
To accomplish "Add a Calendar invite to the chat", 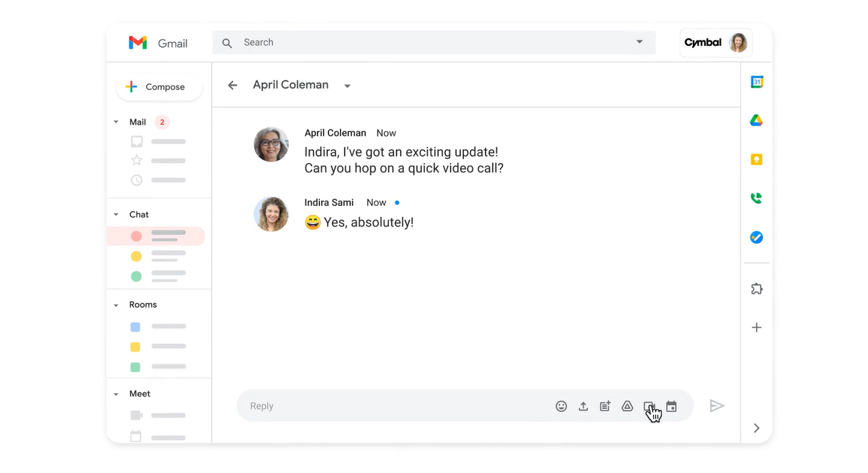I will [671, 406].
